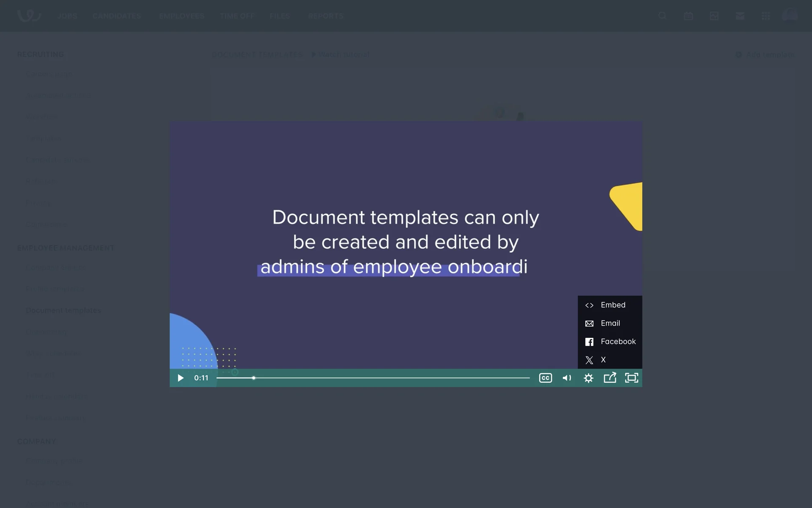Image resolution: width=812 pixels, height=508 pixels.
Task: Open the Candidates top menu item
Action: pyautogui.click(x=117, y=16)
